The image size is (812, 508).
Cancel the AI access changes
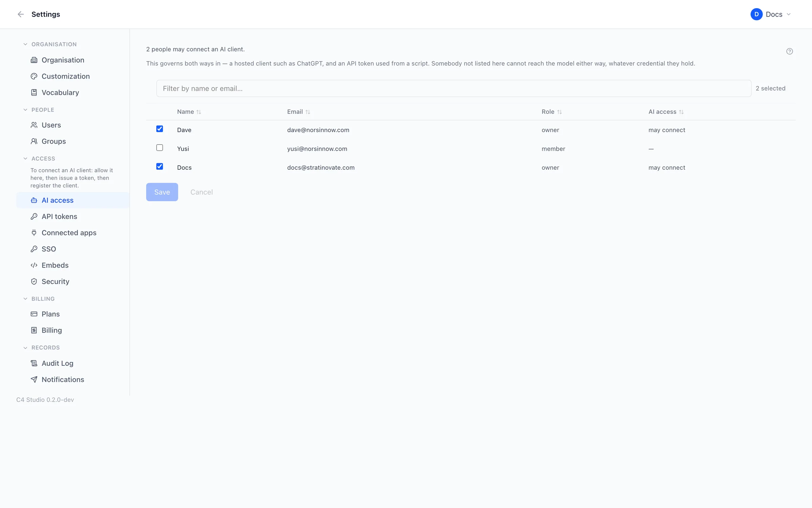pyautogui.click(x=202, y=192)
